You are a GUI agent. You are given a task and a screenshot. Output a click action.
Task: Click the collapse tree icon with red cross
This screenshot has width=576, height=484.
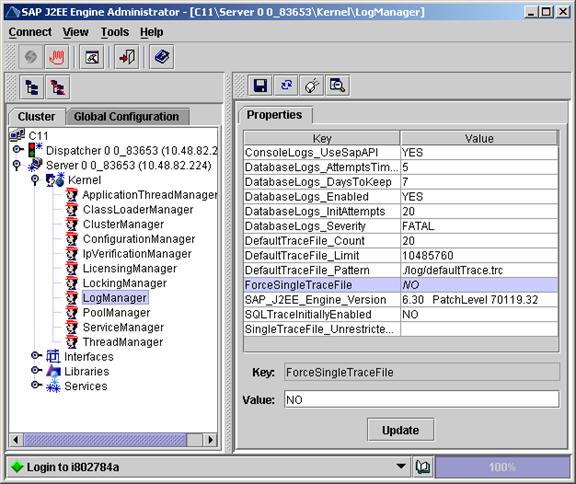pyautogui.click(x=58, y=88)
